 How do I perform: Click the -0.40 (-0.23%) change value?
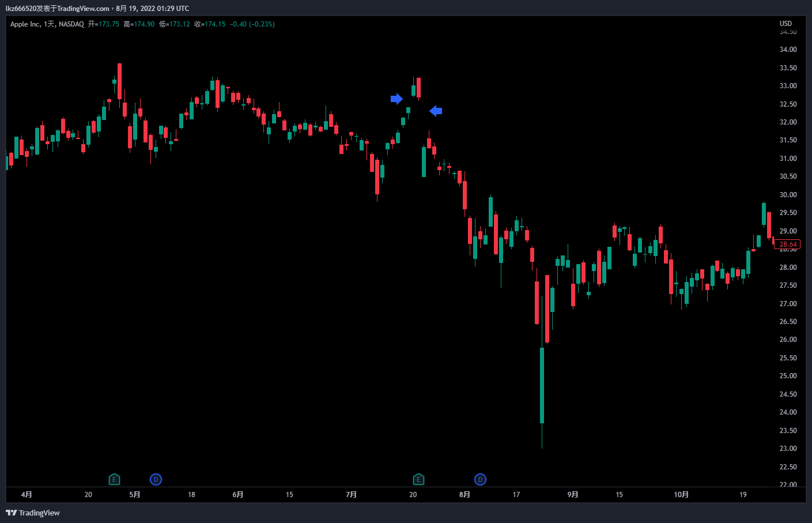coord(252,24)
